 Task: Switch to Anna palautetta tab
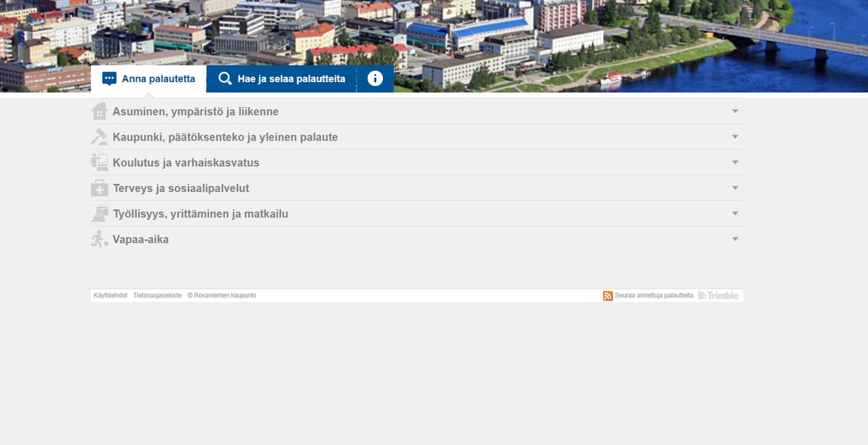(x=149, y=79)
